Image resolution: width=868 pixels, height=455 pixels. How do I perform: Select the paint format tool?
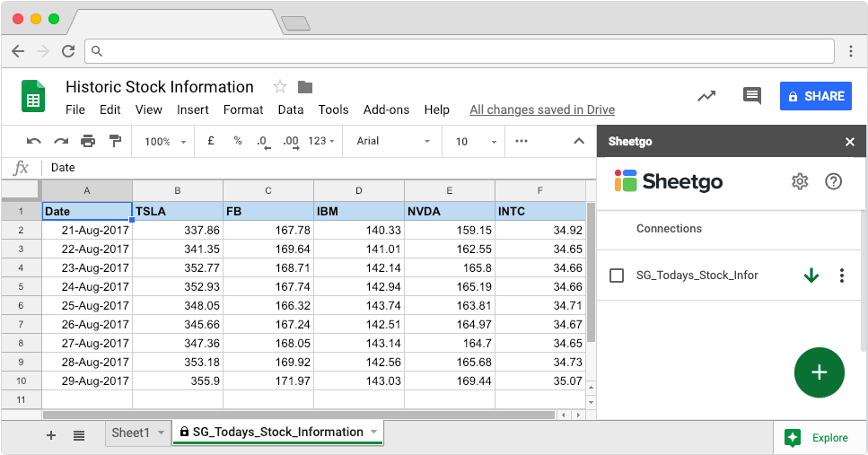[115, 141]
